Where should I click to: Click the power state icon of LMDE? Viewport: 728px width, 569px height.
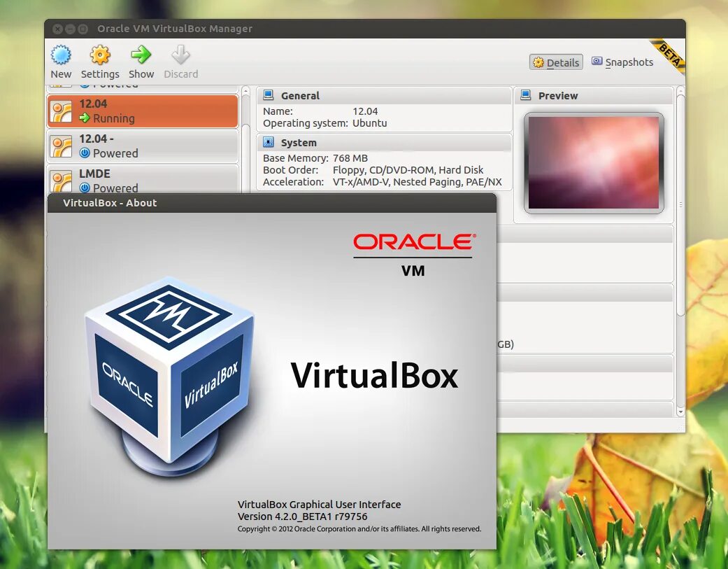point(85,188)
